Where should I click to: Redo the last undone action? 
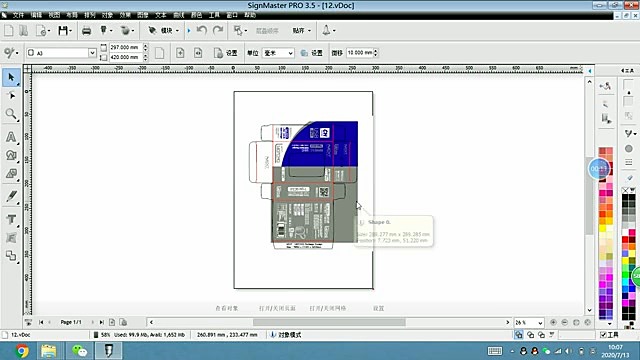218,30
